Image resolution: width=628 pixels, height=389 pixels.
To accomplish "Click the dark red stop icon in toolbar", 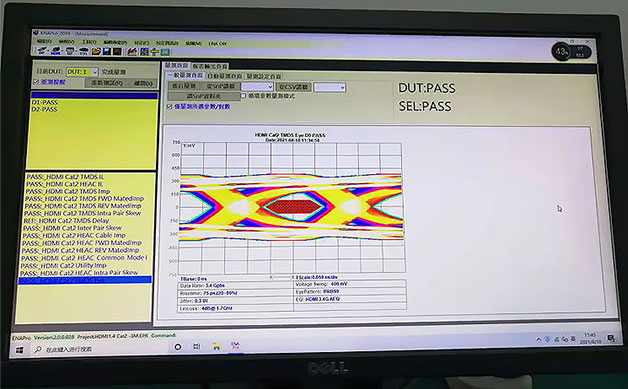I will 117,51.
